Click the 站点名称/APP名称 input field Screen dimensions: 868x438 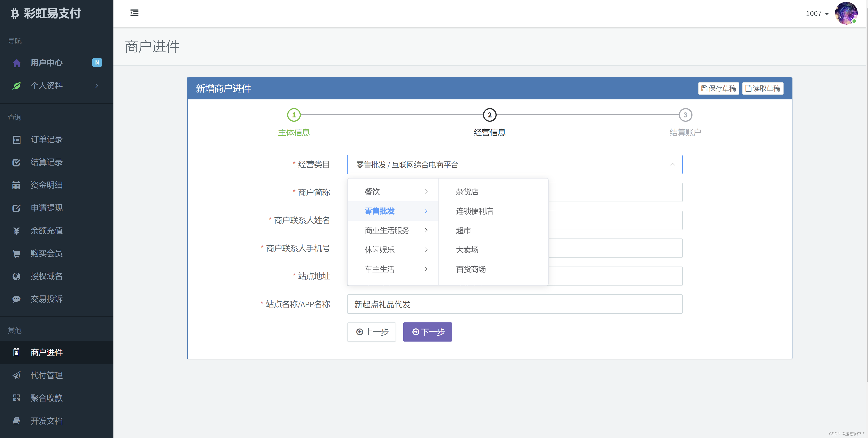514,304
